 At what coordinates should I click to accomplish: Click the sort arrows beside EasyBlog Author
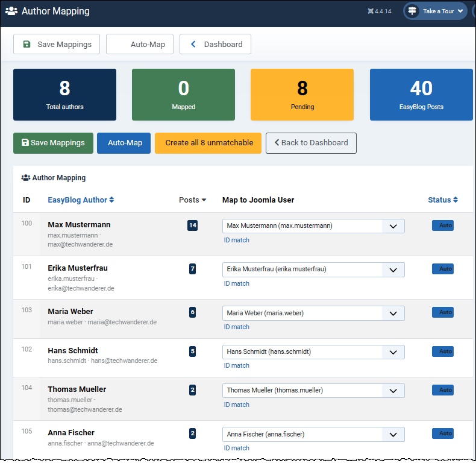point(111,200)
